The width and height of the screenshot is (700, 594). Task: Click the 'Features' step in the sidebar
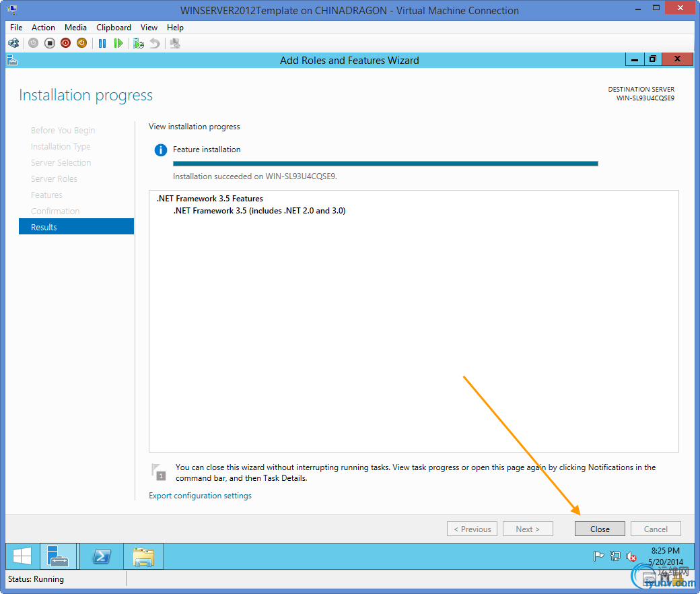pyautogui.click(x=46, y=195)
